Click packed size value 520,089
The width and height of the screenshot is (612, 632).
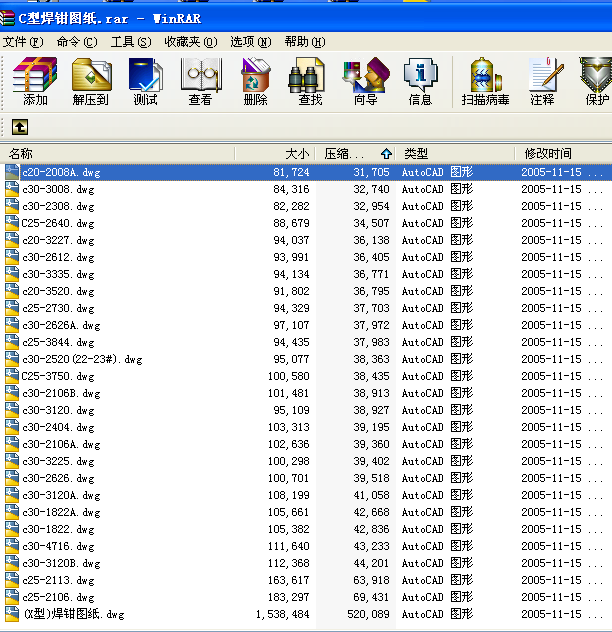(x=368, y=614)
